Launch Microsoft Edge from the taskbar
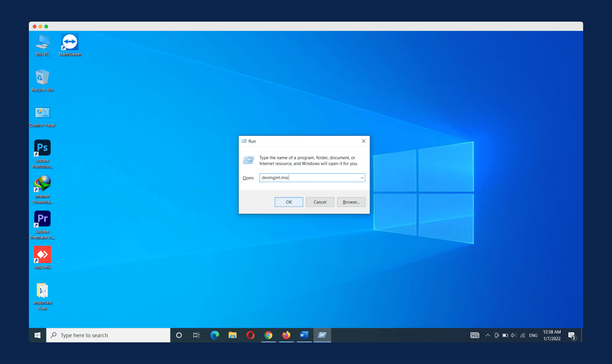Viewport: 612px width, 364px height. (x=215, y=335)
